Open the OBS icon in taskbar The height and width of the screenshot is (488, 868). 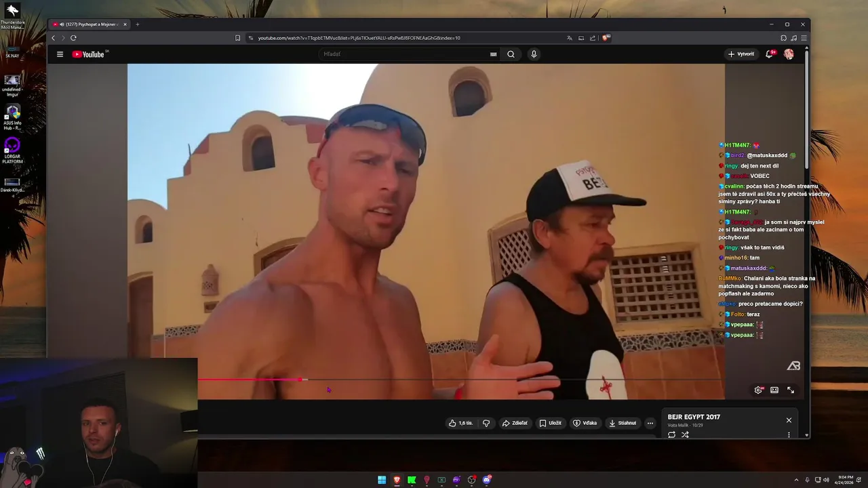click(x=471, y=480)
